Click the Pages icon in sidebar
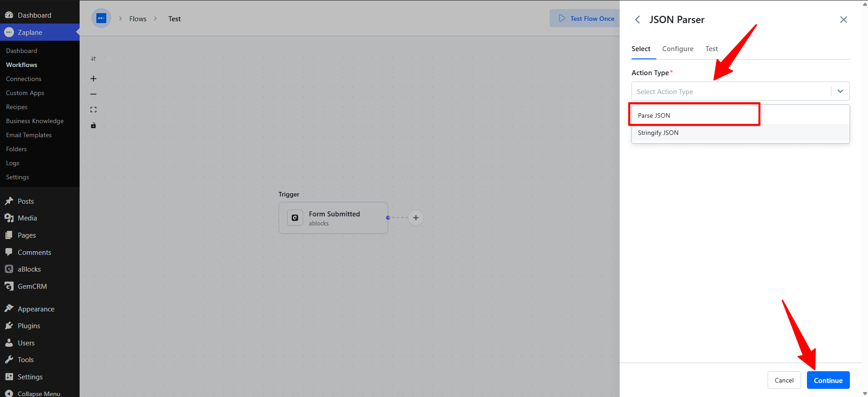Screen dimensions: 868x397 click(9, 235)
